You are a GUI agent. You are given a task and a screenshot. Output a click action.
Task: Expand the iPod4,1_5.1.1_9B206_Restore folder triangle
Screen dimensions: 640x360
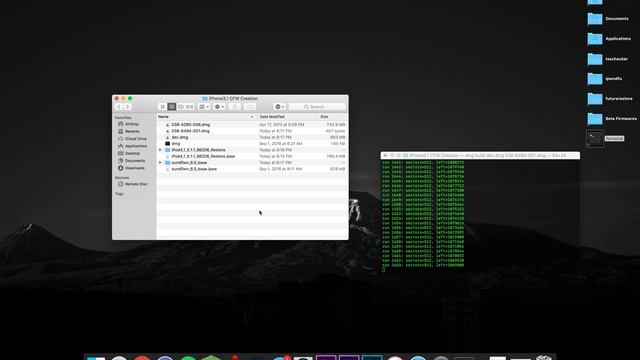[160, 150]
